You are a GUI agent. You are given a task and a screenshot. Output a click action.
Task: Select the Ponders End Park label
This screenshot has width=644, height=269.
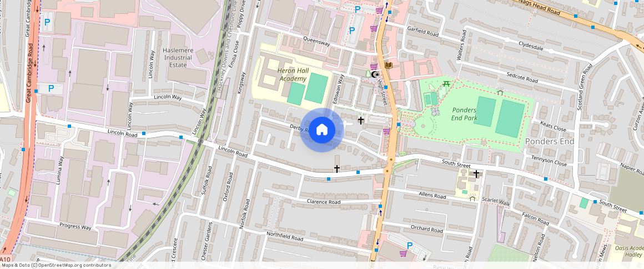click(465, 114)
